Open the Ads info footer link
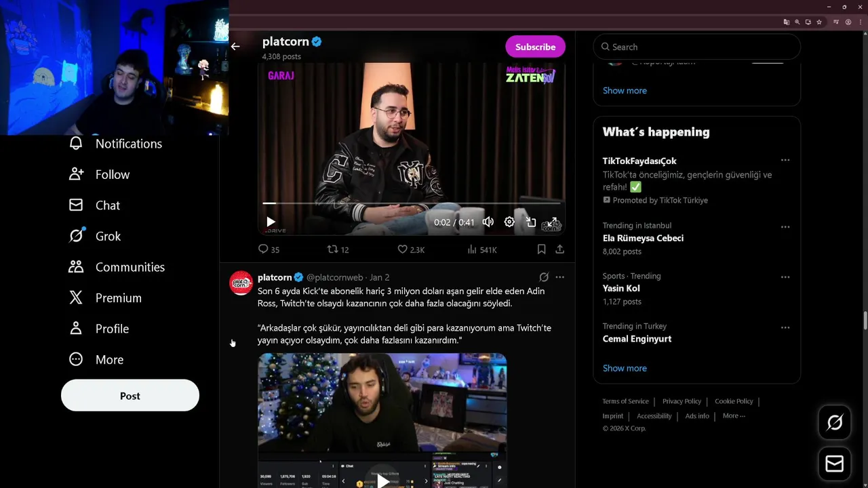The width and height of the screenshot is (868, 488). coord(697,416)
